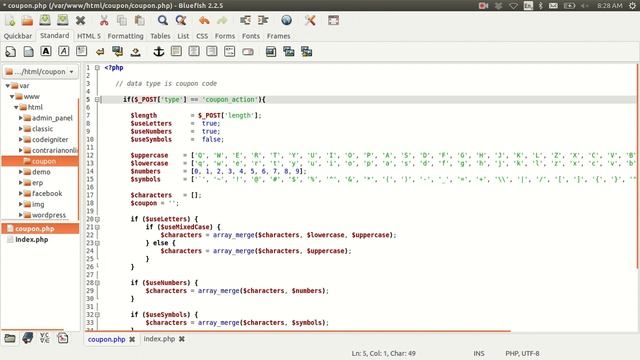Click the Unindent icon
This screenshot has height=360, width=640.
245,20
